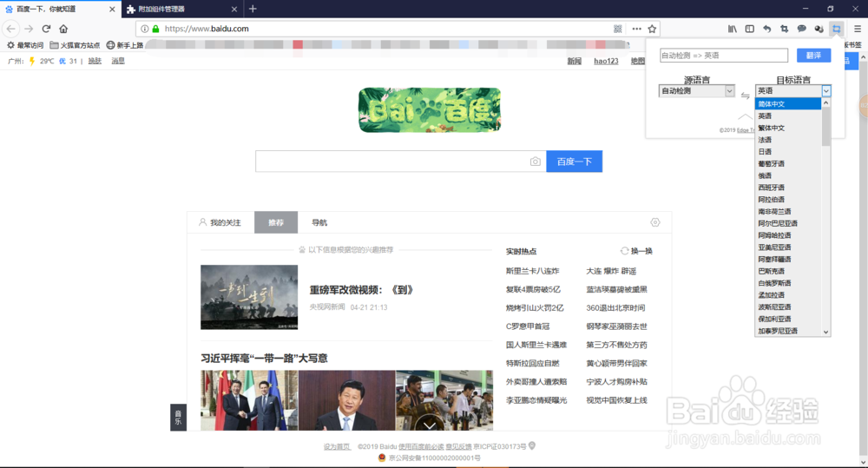The height and width of the screenshot is (468, 868).
Task: Click the undo arrow toolbar icon
Action: [766, 29]
